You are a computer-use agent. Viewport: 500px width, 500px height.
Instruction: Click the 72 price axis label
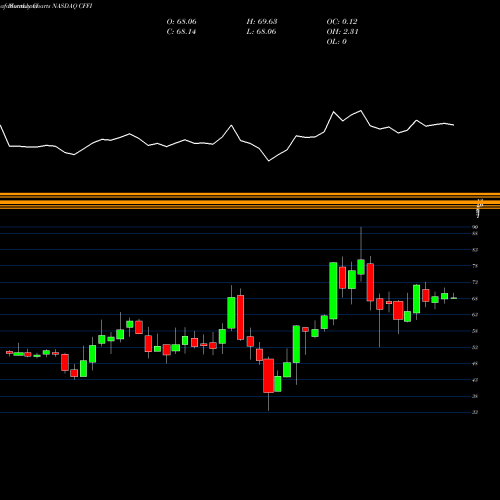tap(475, 282)
